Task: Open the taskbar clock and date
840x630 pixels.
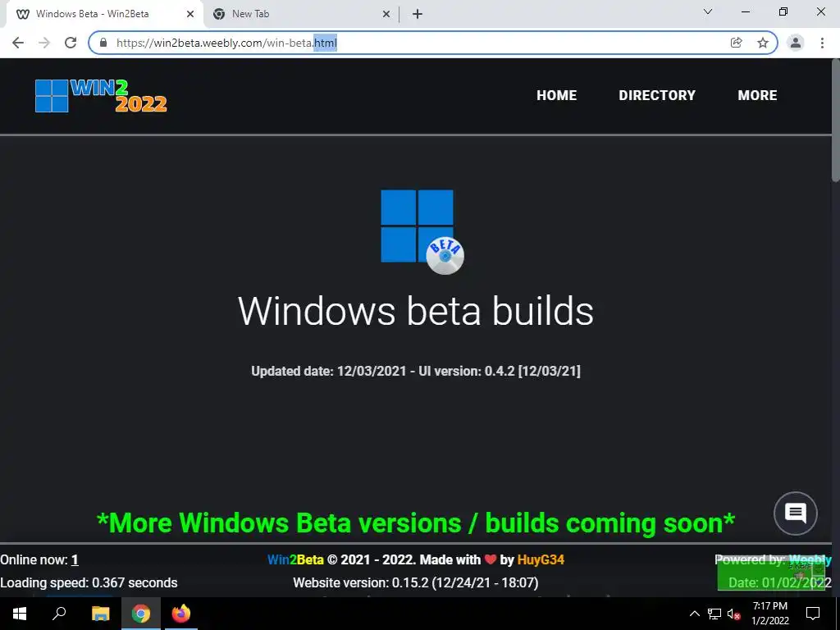Action: coord(770,614)
